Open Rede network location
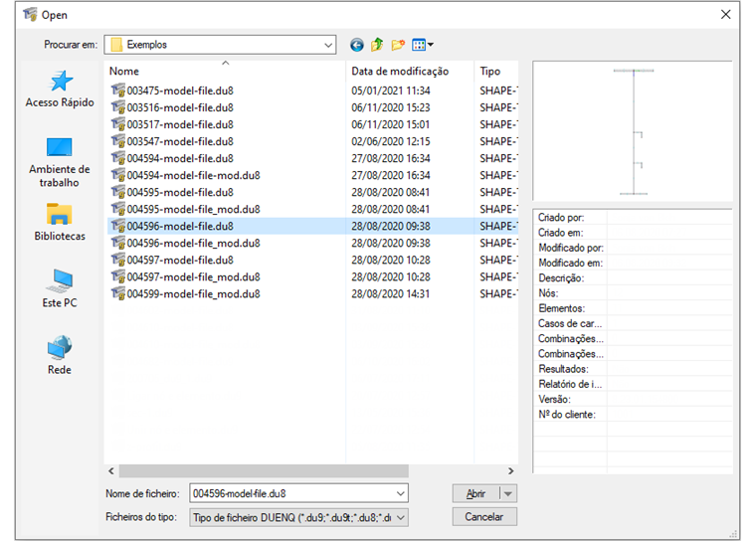 60,355
